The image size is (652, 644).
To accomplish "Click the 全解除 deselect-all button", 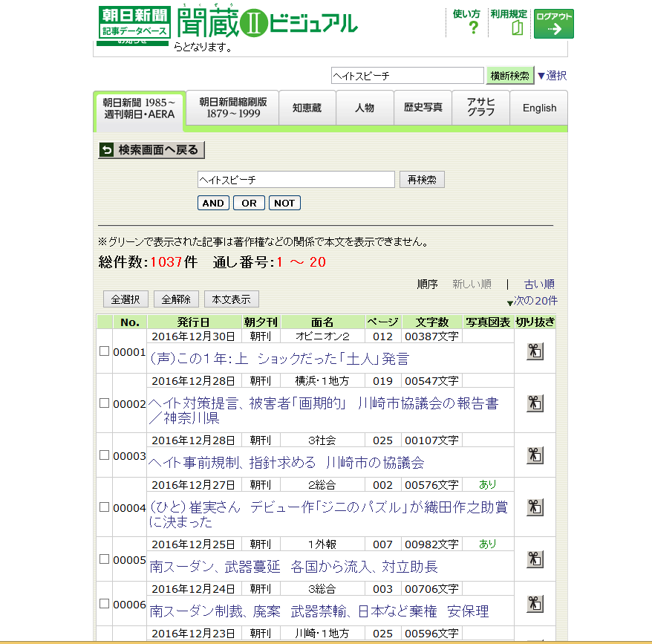I will tap(176, 299).
